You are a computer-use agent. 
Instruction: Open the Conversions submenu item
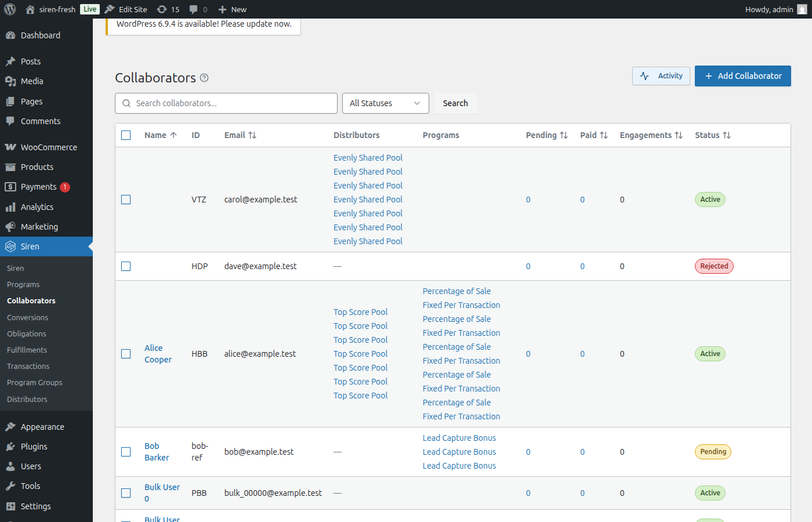tap(27, 318)
